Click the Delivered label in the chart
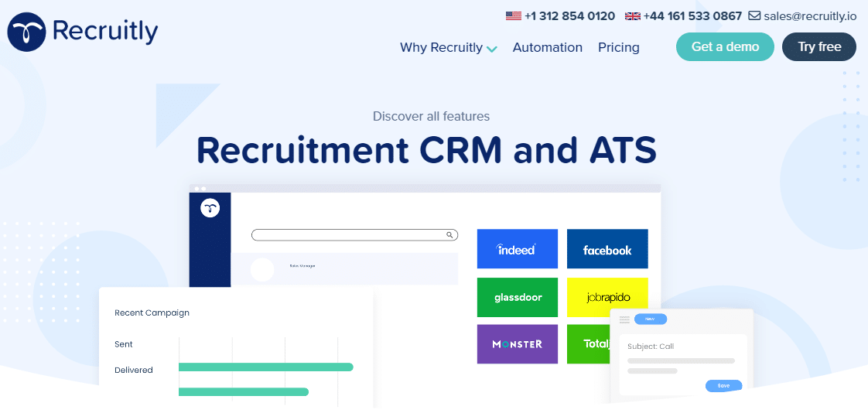 tap(133, 370)
